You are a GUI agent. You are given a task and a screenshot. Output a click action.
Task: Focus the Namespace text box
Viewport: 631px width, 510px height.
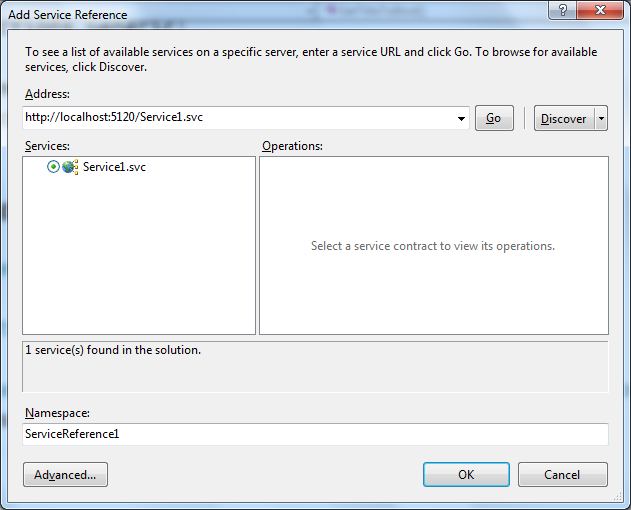point(315,434)
